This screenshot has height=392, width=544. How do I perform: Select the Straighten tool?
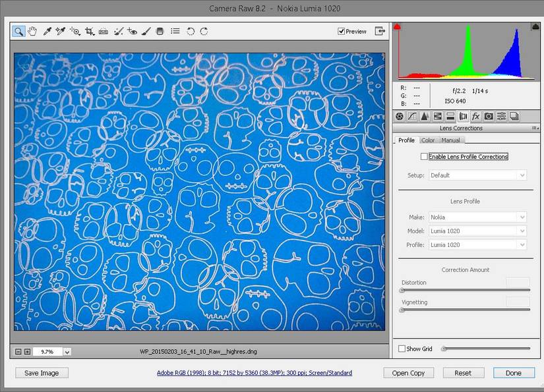(103, 32)
